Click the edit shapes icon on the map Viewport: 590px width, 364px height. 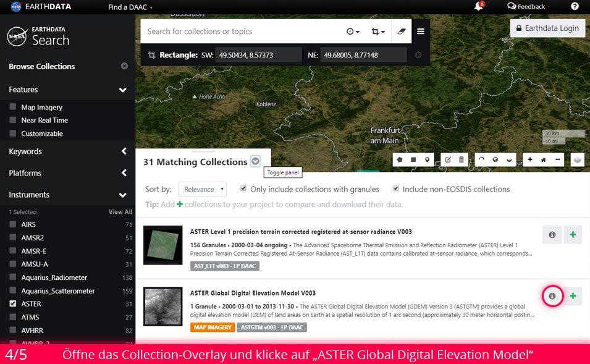(x=448, y=159)
